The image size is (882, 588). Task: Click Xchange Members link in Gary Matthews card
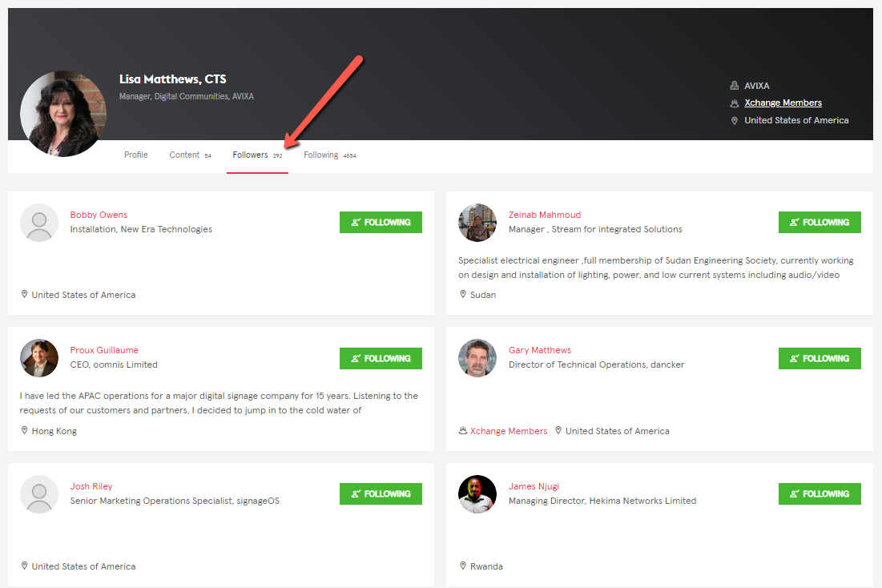pos(508,431)
